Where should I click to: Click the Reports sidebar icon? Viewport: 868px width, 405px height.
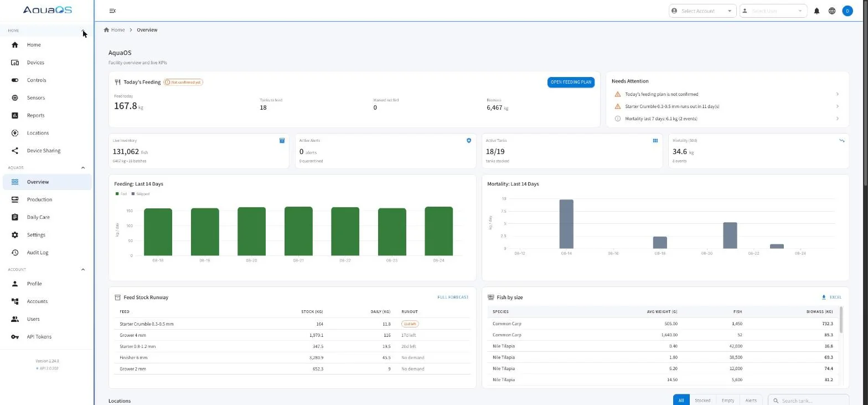click(x=15, y=115)
